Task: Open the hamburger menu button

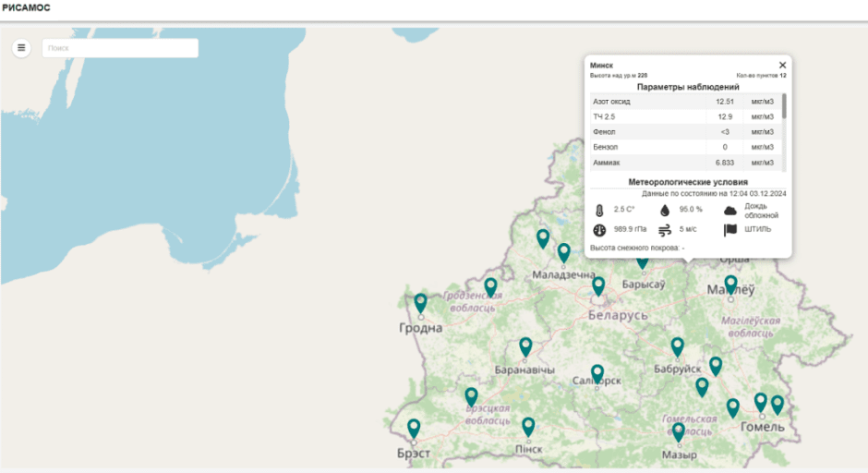Action: click(x=21, y=48)
